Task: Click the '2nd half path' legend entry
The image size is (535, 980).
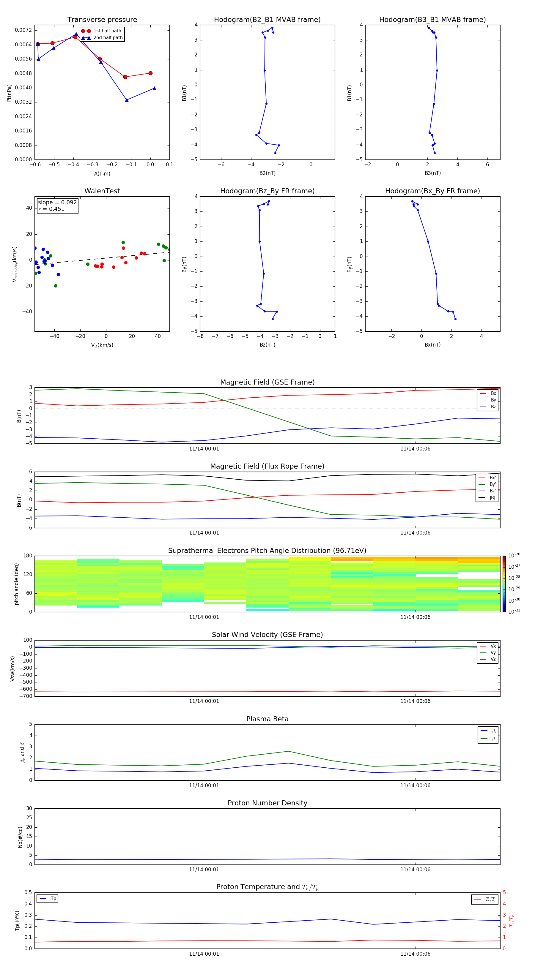Action: [x=102, y=38]
